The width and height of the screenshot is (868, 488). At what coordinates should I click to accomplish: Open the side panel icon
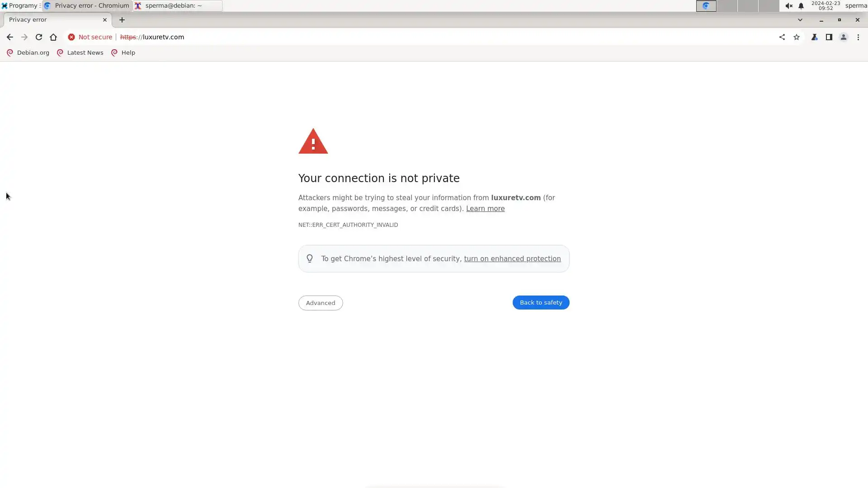tap(829, 37)
